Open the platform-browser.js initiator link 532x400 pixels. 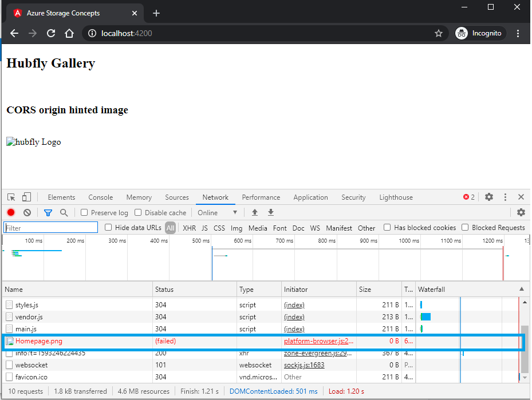click(x=318, y=340)
